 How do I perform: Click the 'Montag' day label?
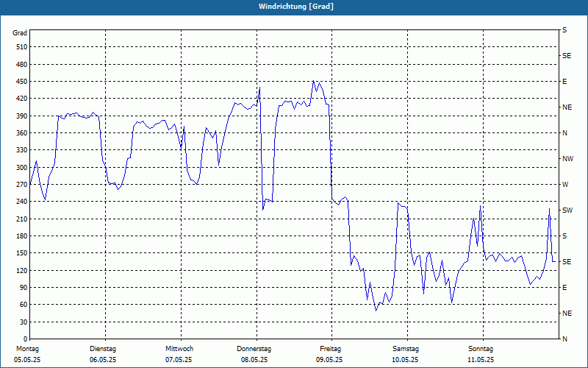[27, 349]
